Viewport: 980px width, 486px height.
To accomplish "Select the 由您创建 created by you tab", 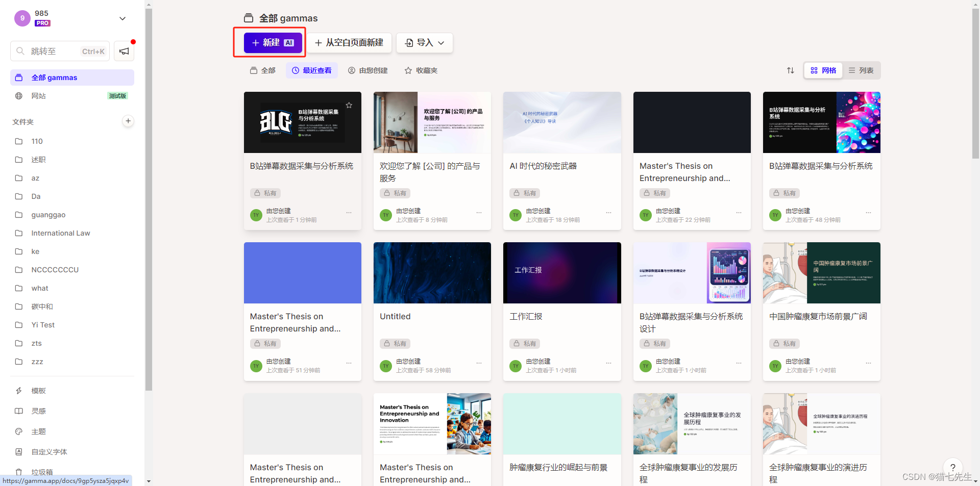I will [368, 70].
